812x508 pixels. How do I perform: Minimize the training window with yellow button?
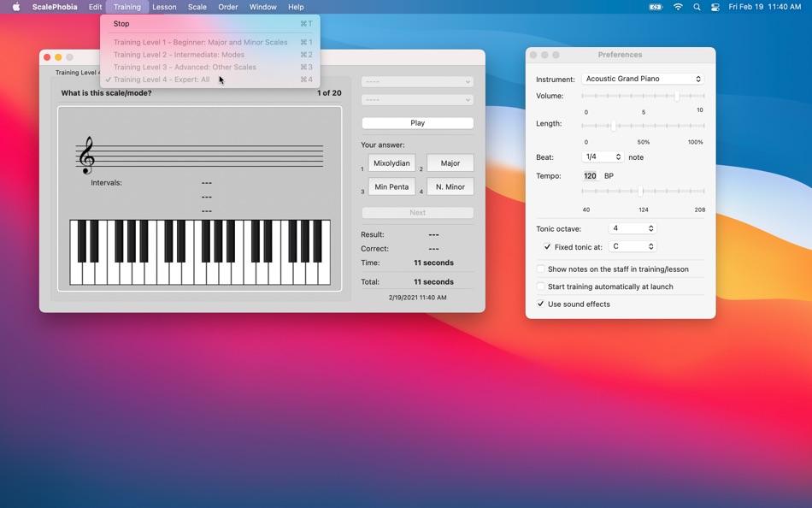point(58,57)
